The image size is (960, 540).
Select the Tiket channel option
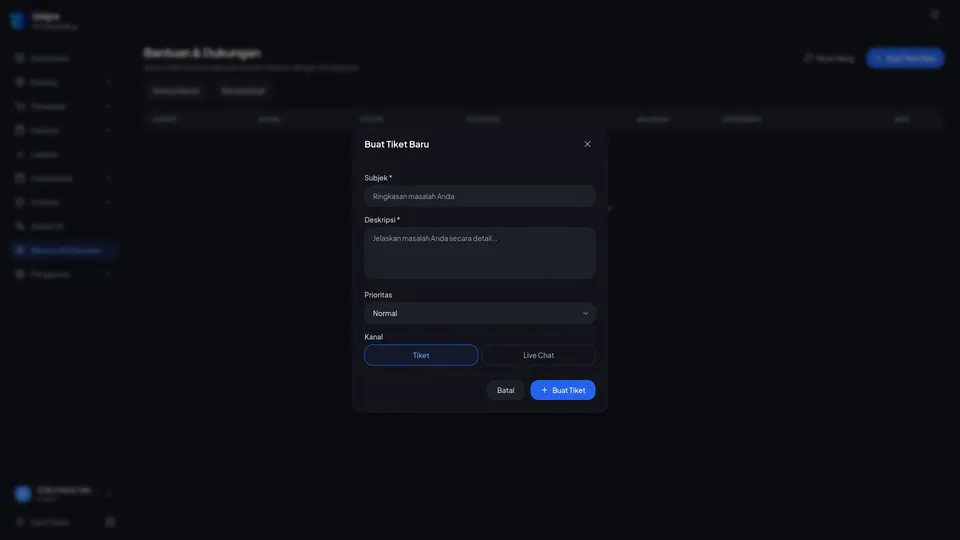421,355
